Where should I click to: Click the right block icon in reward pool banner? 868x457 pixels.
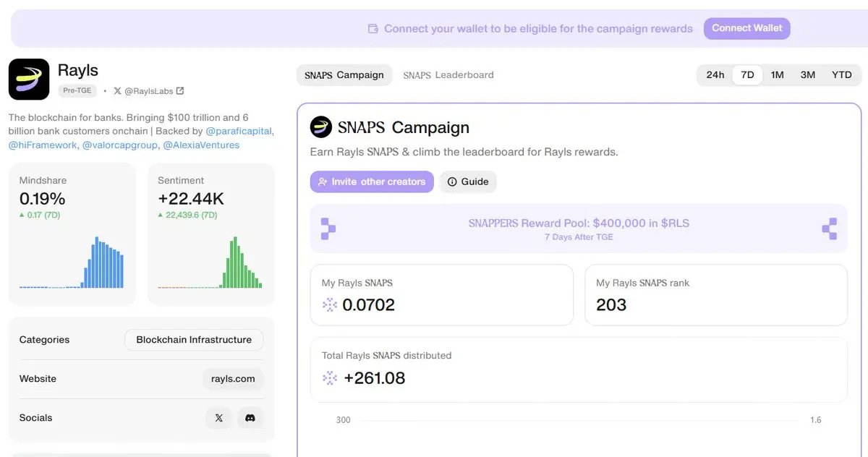coord(829,228)
